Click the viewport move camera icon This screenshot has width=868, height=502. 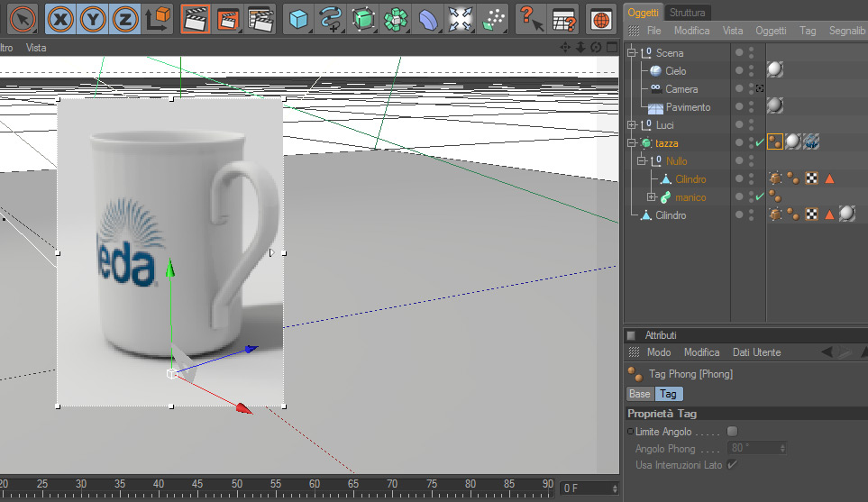(x=564, y=47)
